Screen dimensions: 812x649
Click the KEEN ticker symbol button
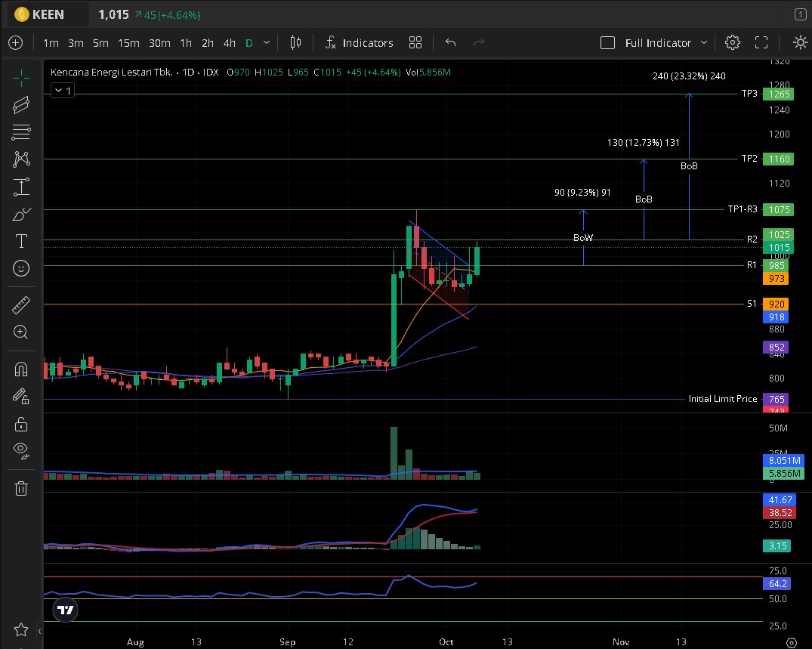[x=41, y=14]
